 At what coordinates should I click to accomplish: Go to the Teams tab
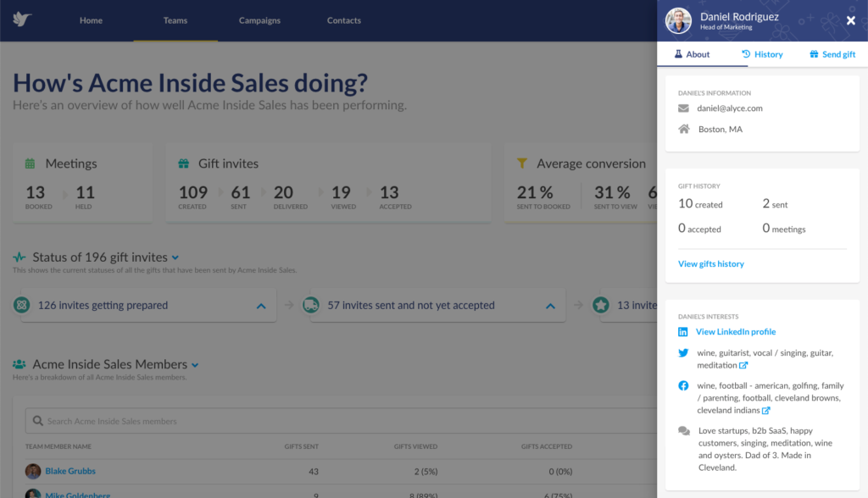coord(175,20)
